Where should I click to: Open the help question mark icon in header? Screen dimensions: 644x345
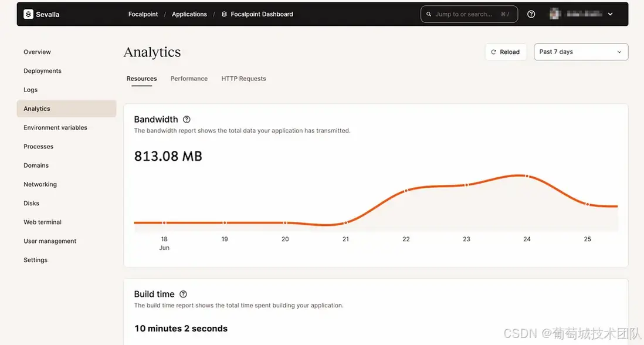point(531,14)
